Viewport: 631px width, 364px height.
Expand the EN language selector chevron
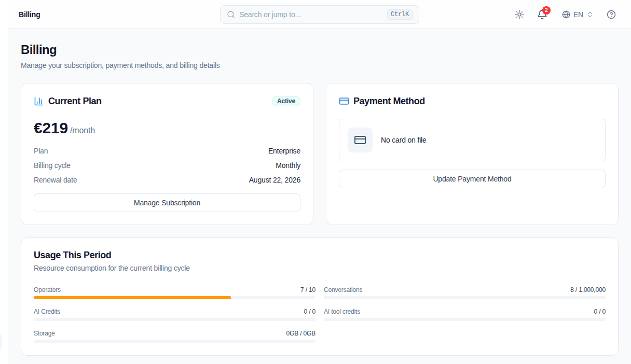pos(589,15)
